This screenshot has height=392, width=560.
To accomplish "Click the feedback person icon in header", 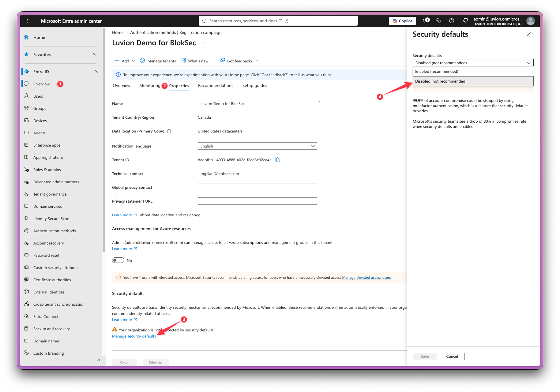I will 465,21.
